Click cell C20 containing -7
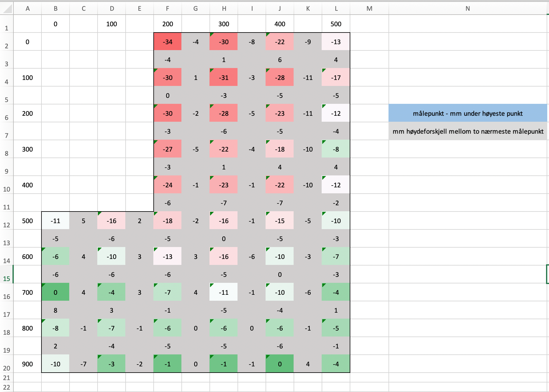Viewport: 549px width, 392px height. coord(84,364)
